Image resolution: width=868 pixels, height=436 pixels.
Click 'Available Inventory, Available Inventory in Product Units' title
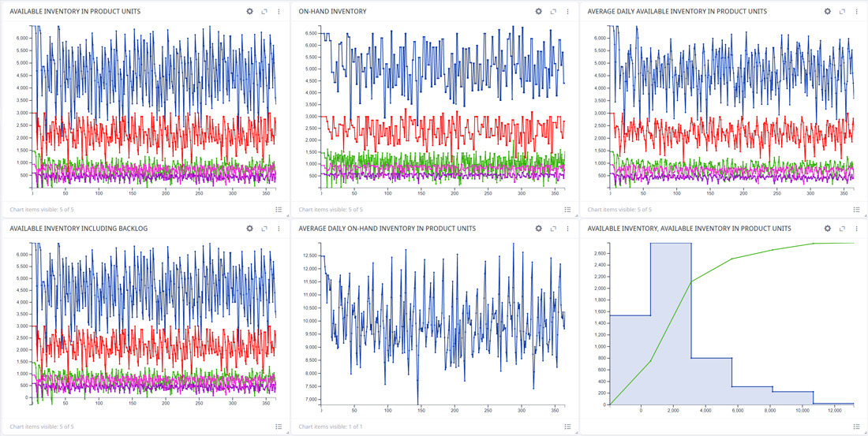coord(689,229)
